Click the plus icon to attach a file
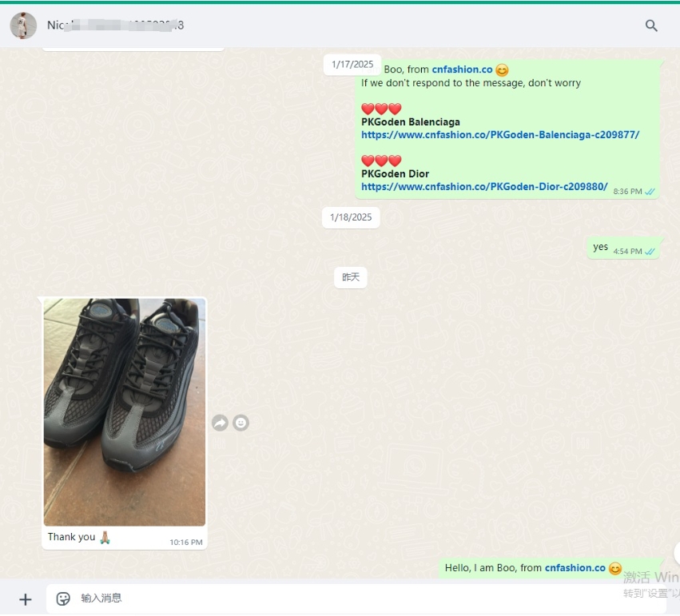Image resolution: width=680 pixels, height=616 pixels. (25, 598)
